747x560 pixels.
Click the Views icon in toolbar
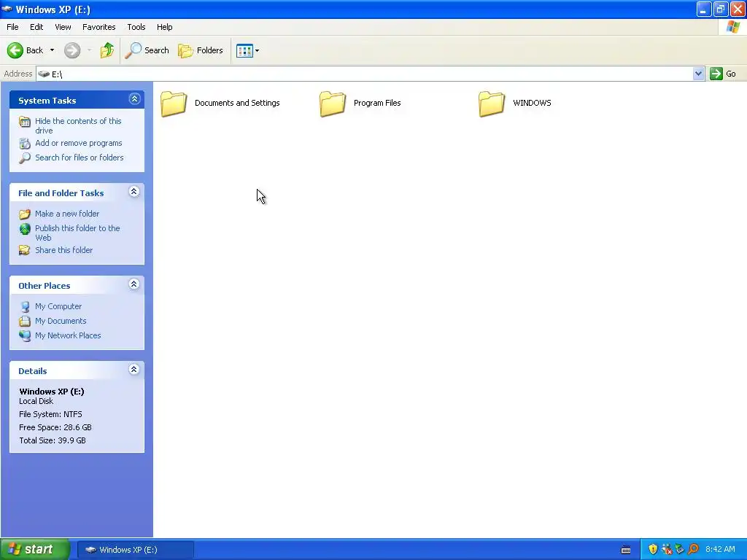pyautogui.click(x=244, y=50)
